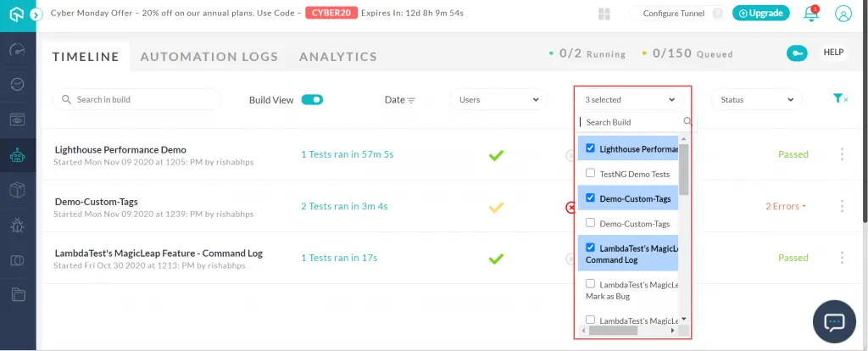868x351 pixels.
Task: Collapse the '3 selected' build dropdown
Action: 631,100
